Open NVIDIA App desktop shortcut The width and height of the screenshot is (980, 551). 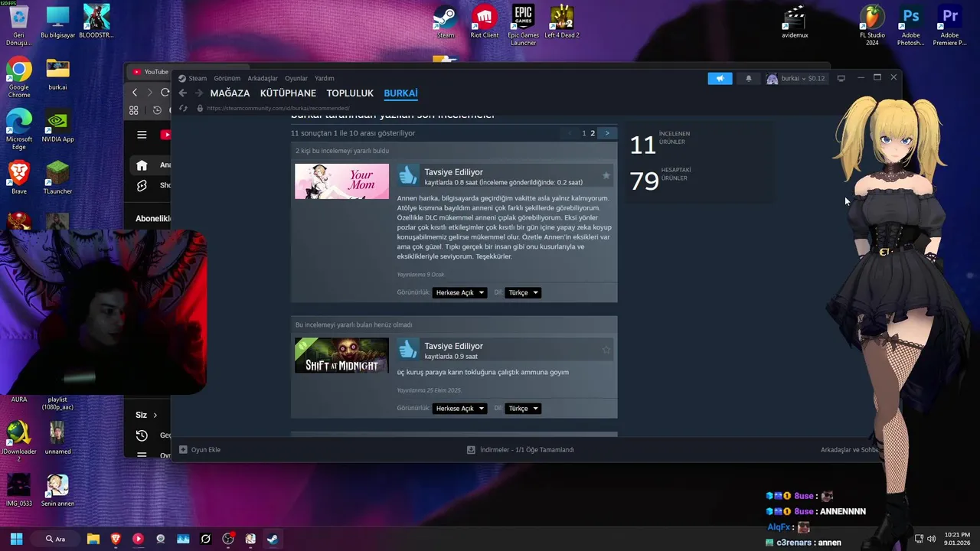[57, 126]
